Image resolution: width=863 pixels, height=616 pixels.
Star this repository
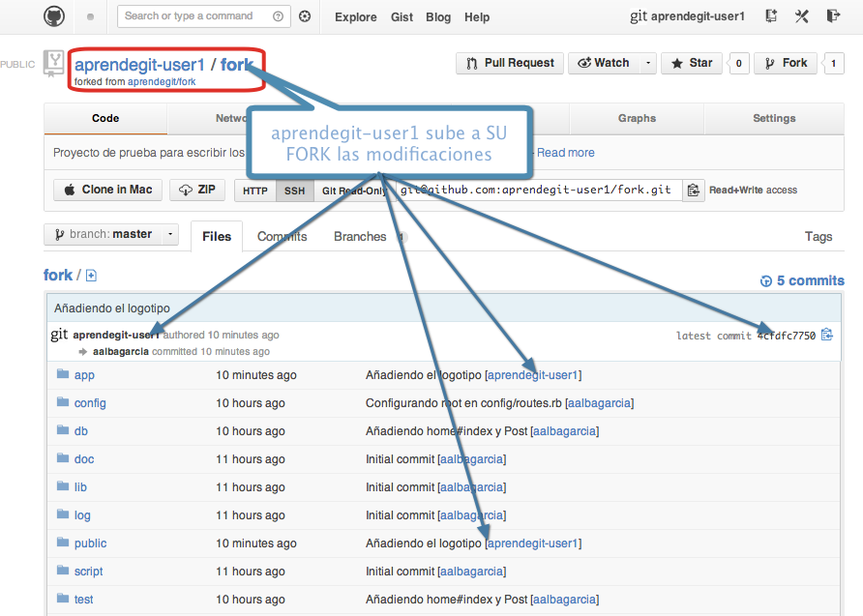pyautogui.click(x=691, y=63)
